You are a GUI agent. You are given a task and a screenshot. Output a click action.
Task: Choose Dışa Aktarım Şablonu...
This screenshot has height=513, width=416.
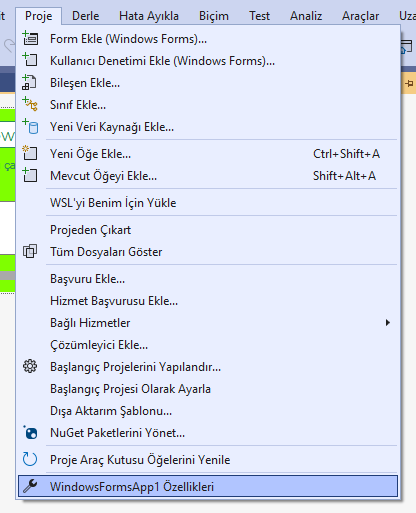[208, 411]
